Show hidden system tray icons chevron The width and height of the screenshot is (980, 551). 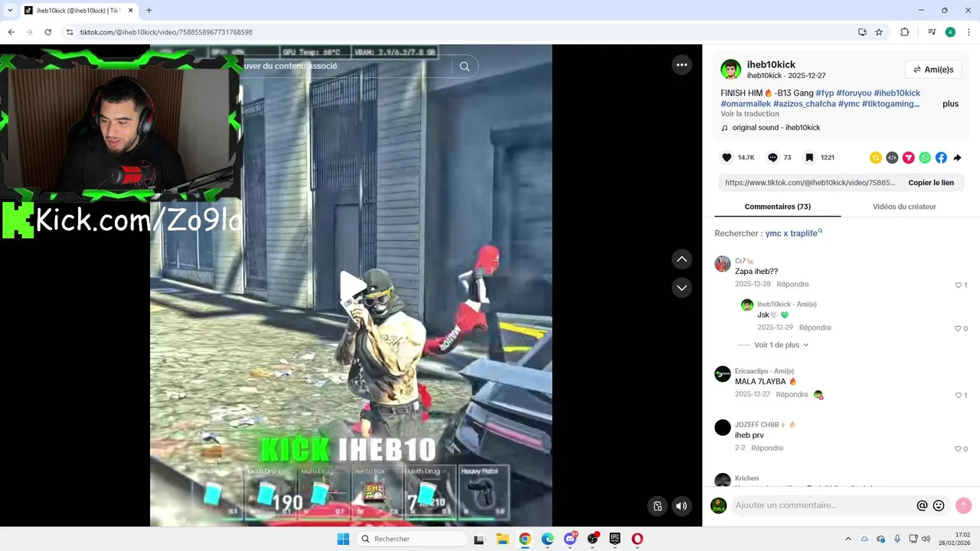pyautogui.click(x=848, y=539)
